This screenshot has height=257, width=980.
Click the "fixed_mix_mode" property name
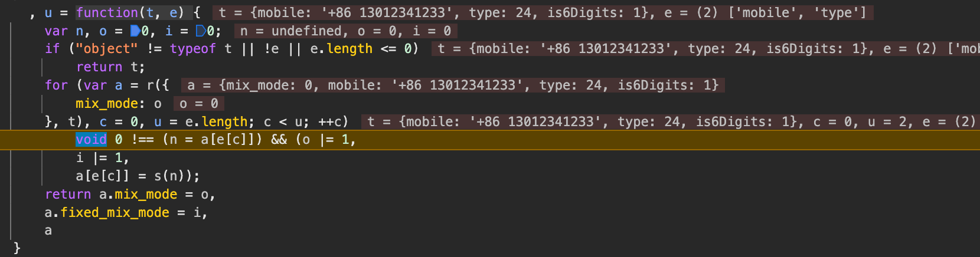(x=115, y=212)
